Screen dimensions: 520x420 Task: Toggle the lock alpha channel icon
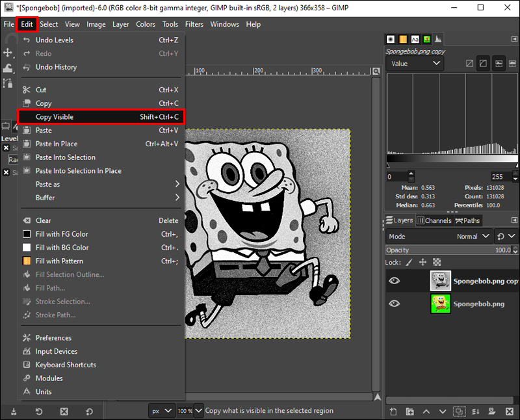point(437,262)
